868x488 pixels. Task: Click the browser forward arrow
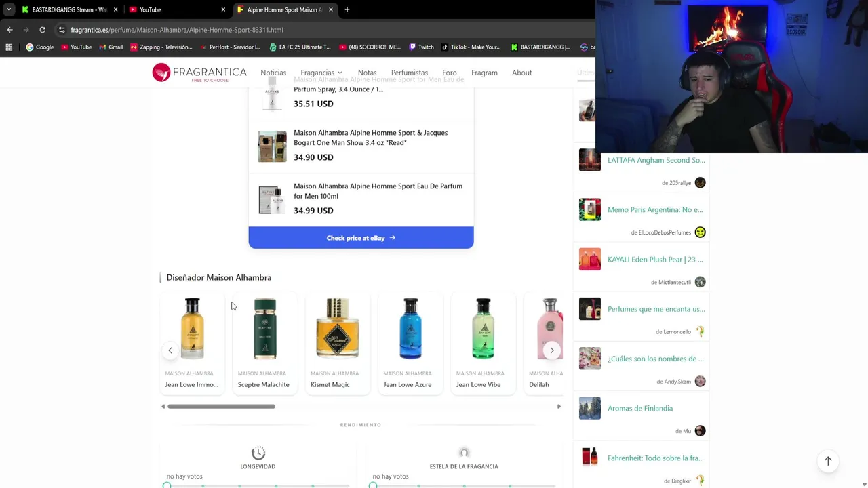pos(26,30)
